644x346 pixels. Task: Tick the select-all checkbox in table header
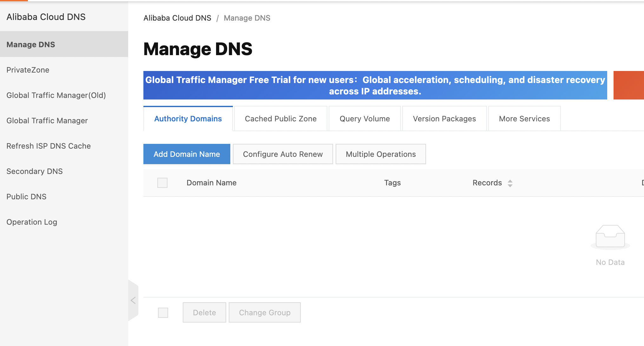coord(162,183)
